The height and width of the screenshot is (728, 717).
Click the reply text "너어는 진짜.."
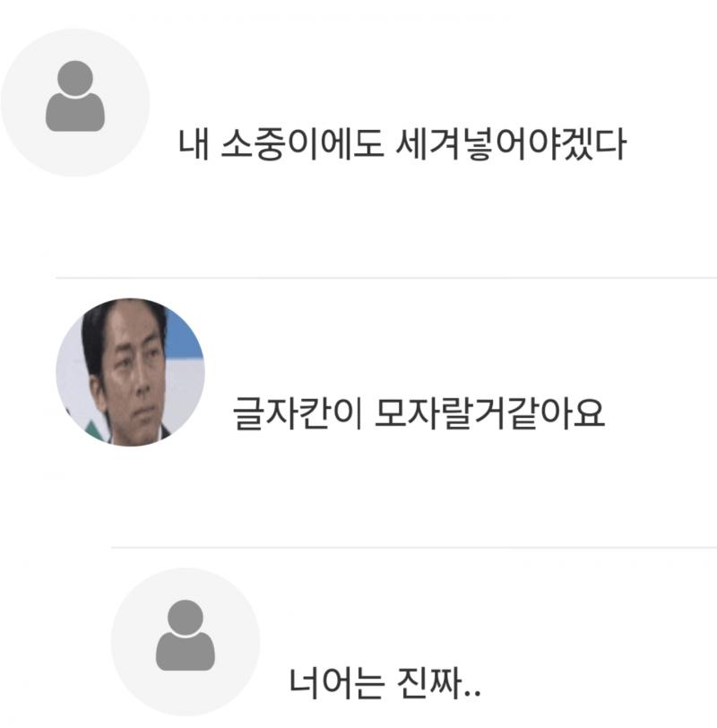(x=385, y=685)
